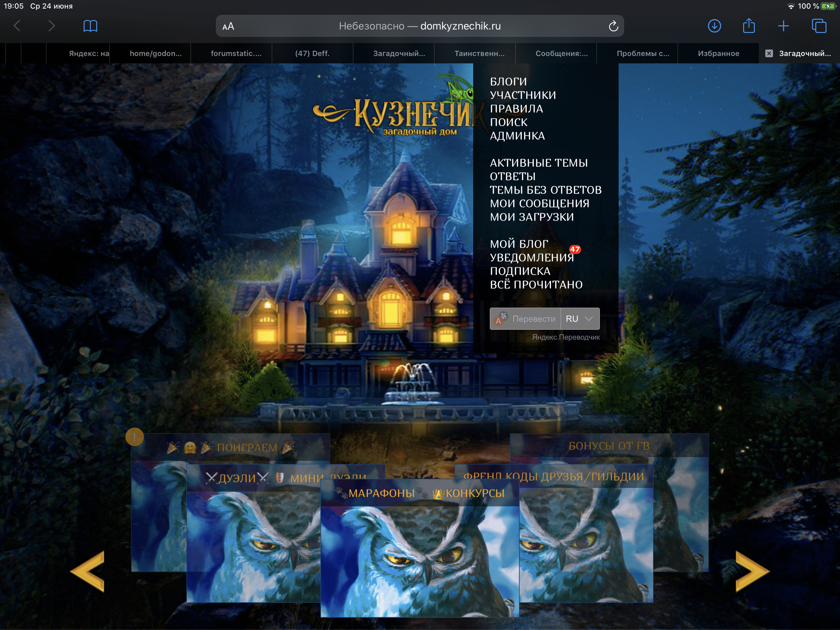
Task: Close the active Загадочный tab
Action: (769, 53)
